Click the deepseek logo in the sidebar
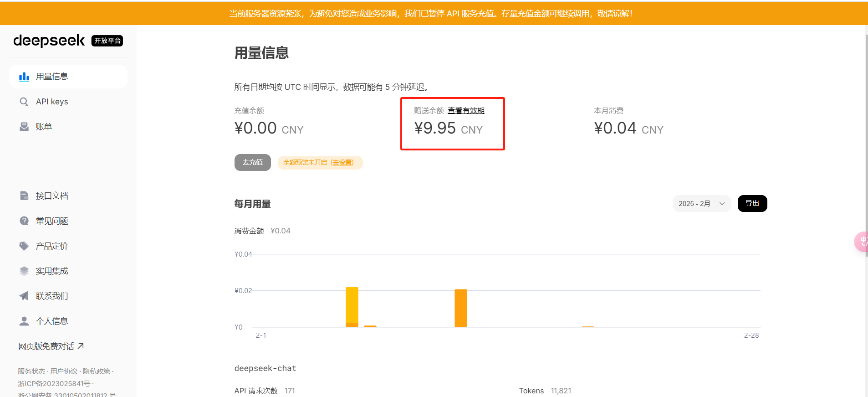The image size is (868, 397). pyautogui.click(x=49, y=41)
